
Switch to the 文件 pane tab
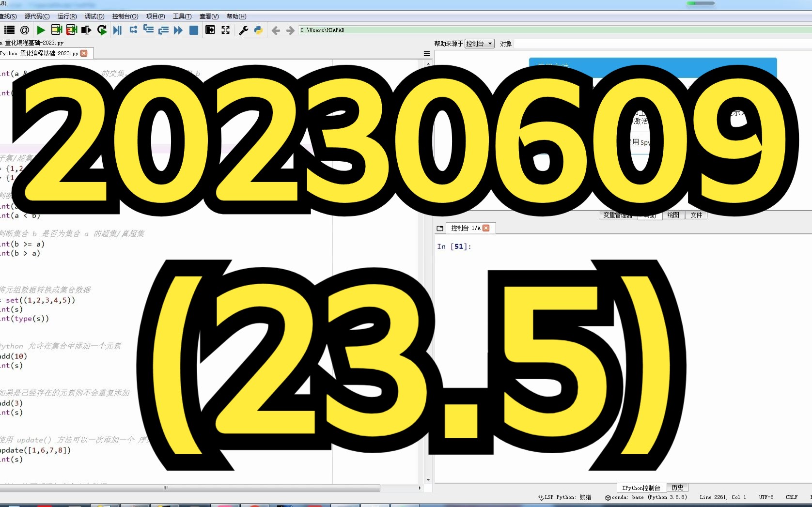coord(696,215)
